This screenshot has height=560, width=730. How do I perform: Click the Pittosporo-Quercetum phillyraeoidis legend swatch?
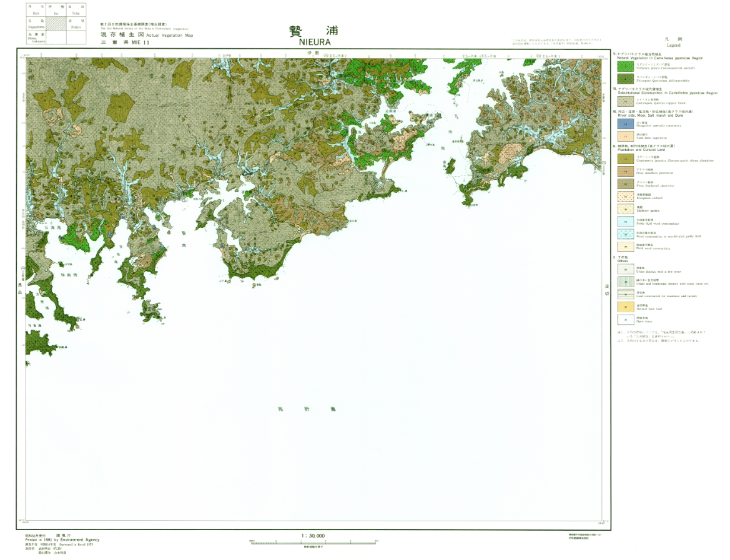click(625, 79)
